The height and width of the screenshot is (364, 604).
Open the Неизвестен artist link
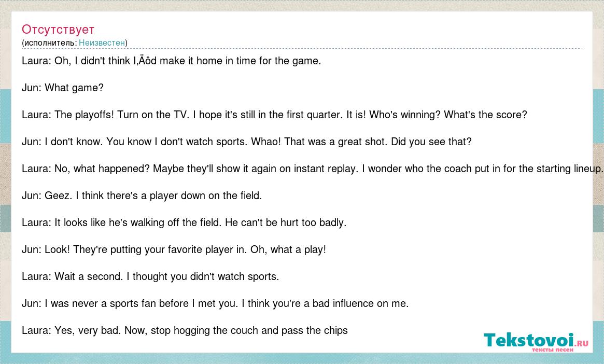coord(102,43)
